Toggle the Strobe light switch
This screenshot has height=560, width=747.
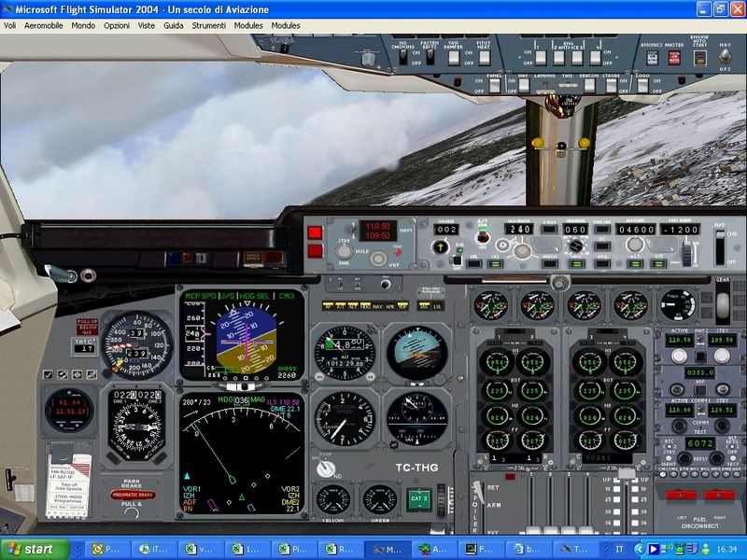click(x=611, y=85)
